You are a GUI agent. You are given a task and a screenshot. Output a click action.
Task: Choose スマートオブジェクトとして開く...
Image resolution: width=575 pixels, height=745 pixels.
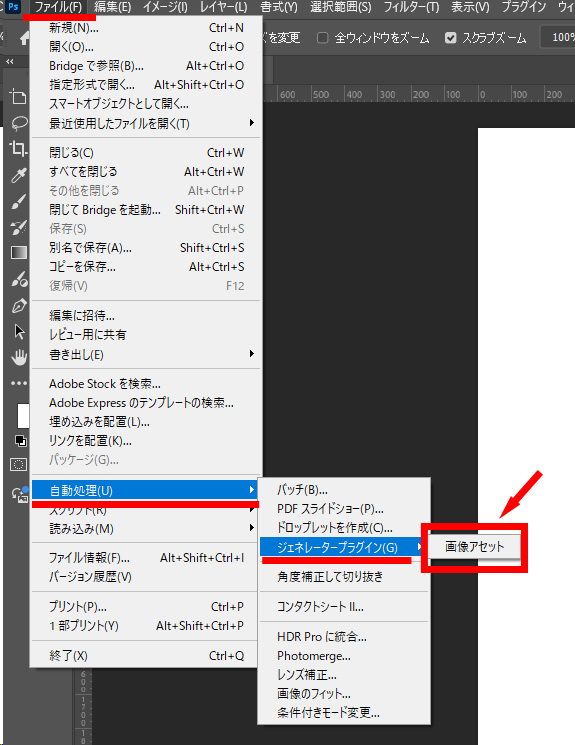click(x=146, y=104)
